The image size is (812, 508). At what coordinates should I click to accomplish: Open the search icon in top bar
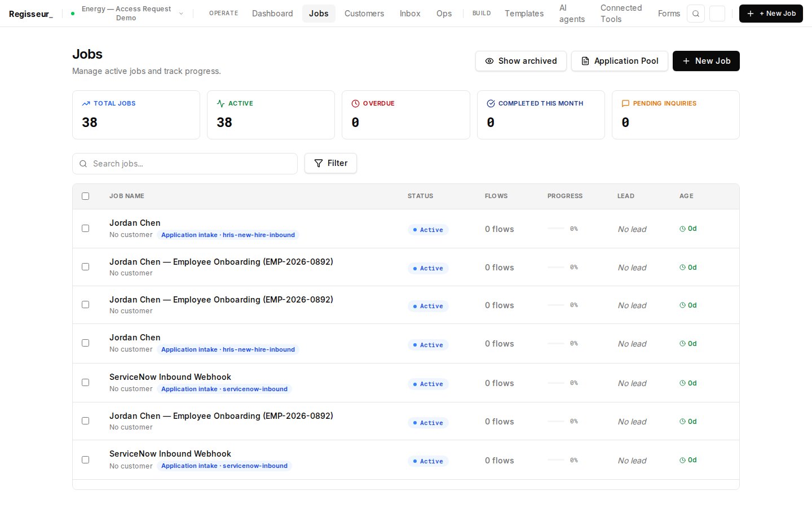pos(696,14)
